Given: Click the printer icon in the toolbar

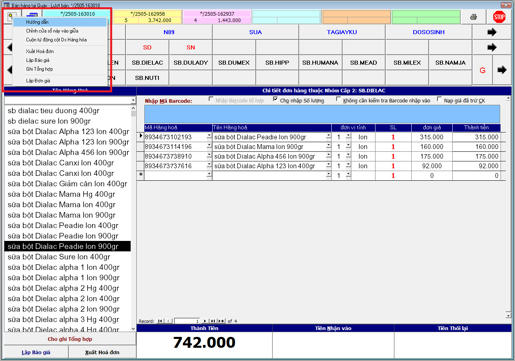Looking at the screenshot, I should (x=473, y=17).
